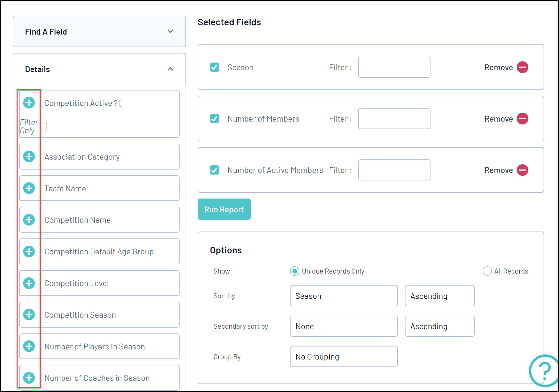Select All Records radio option

pyautogui.click(x=487, y=271)
